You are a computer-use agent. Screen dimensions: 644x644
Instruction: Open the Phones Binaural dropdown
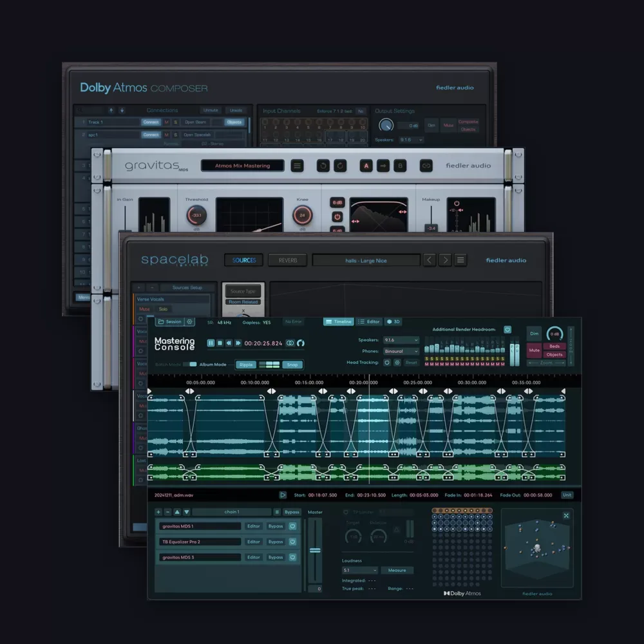[x=401, y=351]
